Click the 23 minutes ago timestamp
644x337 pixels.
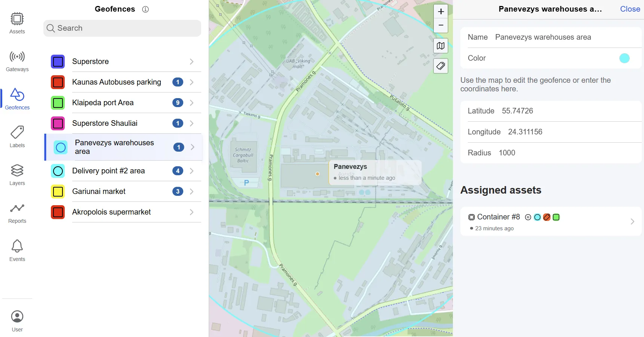click(494, 228)
